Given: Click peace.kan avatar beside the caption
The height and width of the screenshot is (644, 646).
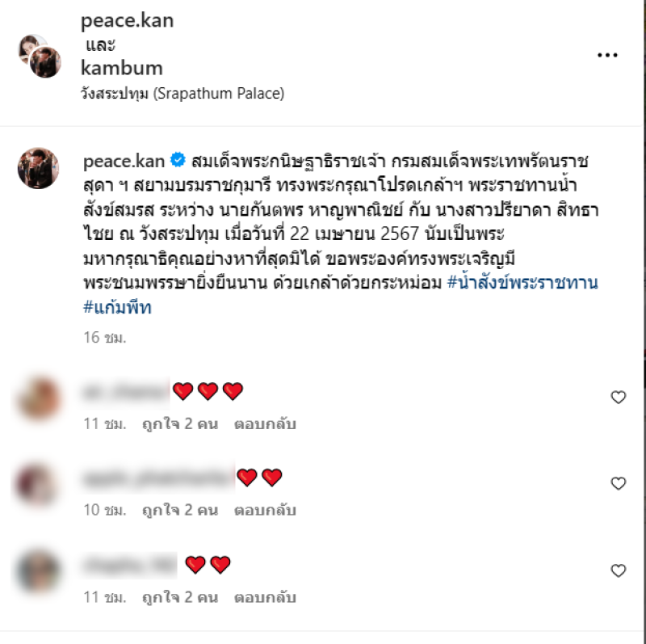Looking at the screenshot, I should (x=38, y=168).
